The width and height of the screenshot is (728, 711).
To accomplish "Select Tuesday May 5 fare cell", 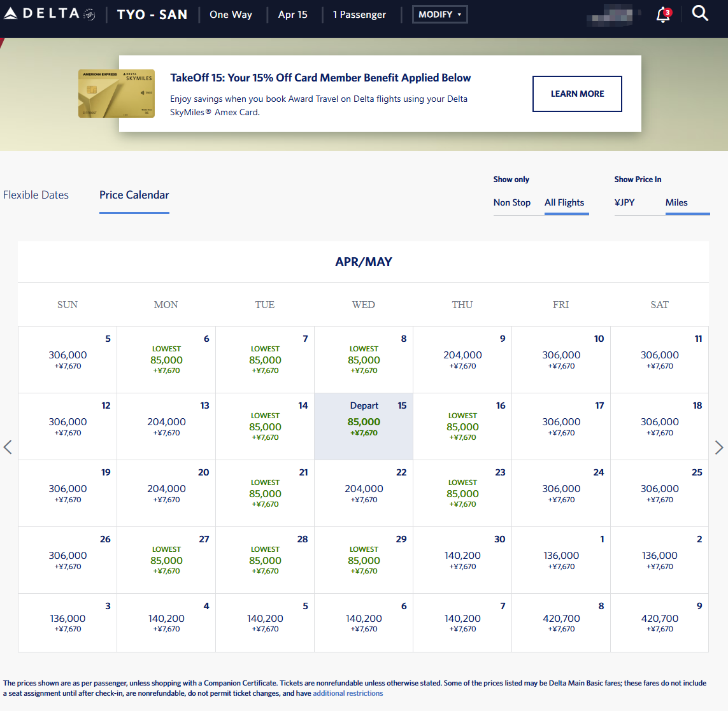I will coord(265,623).
